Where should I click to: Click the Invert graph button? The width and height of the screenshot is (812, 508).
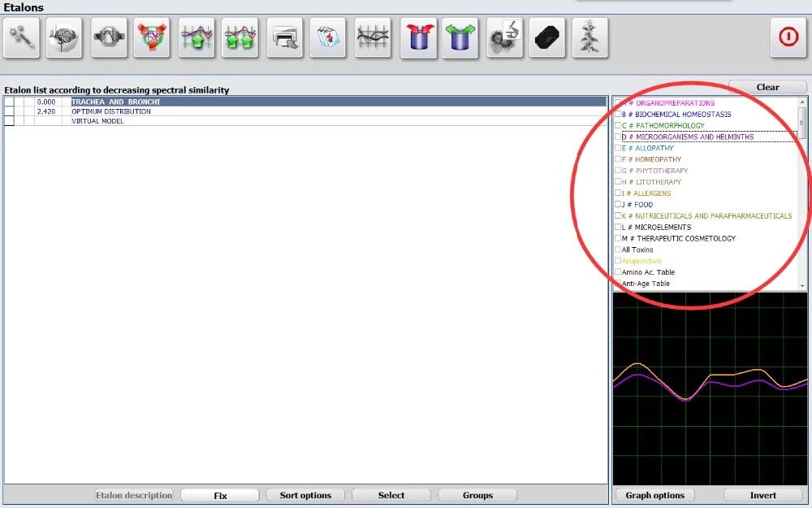point(762,495)
